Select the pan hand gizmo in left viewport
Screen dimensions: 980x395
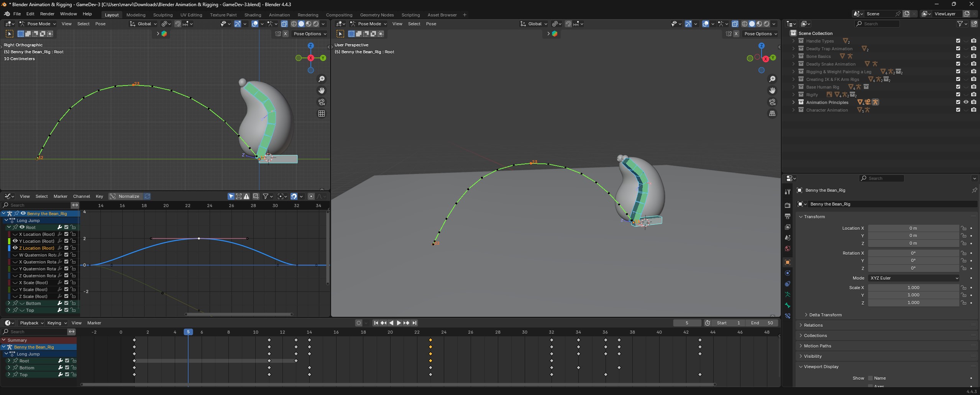[322, 91]
